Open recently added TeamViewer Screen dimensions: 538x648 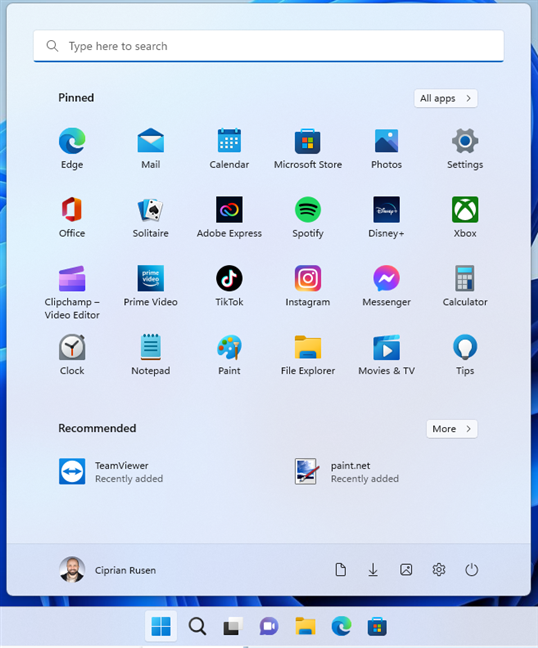(x=112, y=472)
